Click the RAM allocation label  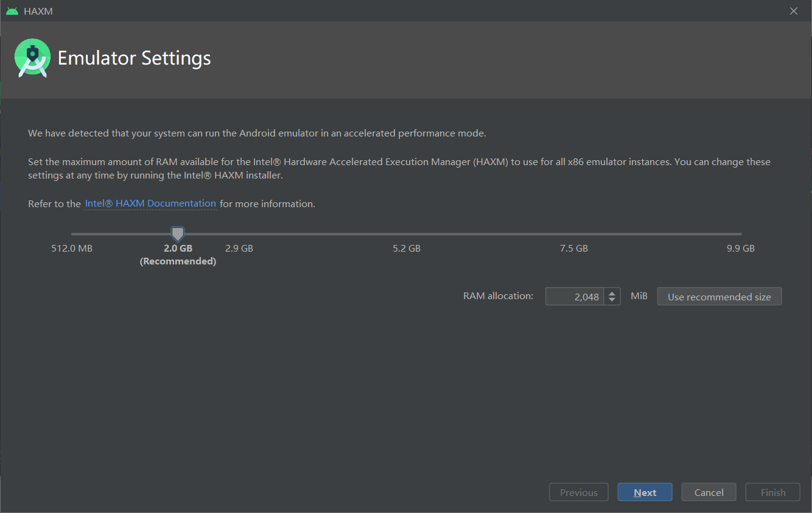pyautogui.click(x=498, y=296)
